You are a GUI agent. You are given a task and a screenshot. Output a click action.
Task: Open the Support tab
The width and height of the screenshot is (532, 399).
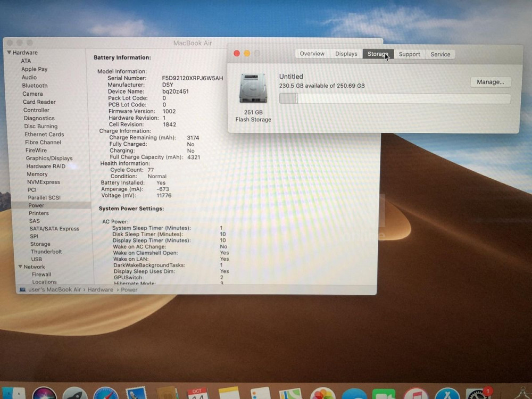409,54
